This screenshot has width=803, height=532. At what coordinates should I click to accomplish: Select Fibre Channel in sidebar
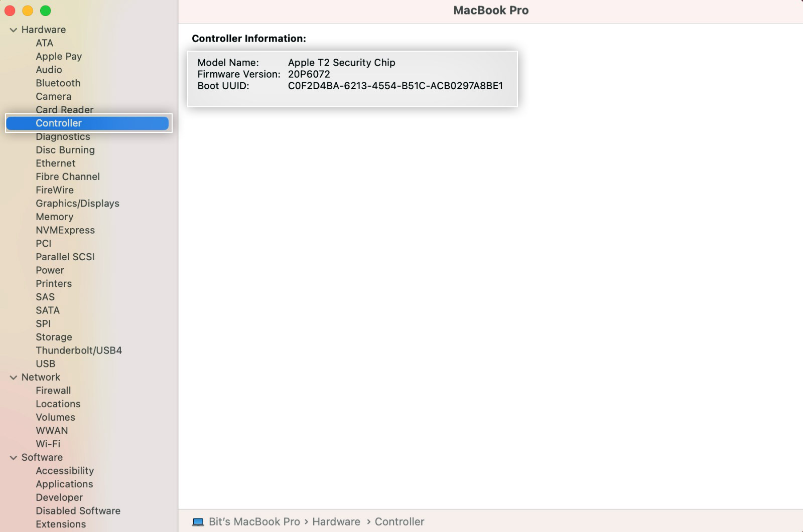pos(68,176)
